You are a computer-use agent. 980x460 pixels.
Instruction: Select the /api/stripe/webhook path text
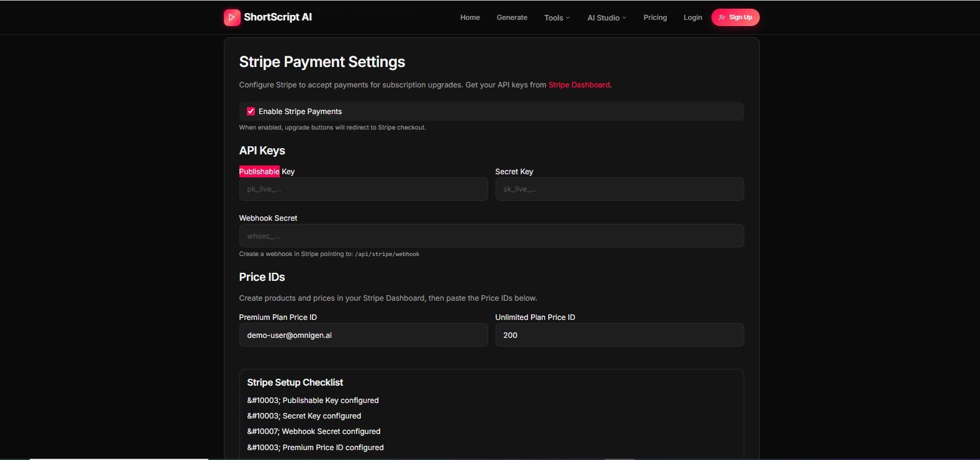tap(387, 254)
